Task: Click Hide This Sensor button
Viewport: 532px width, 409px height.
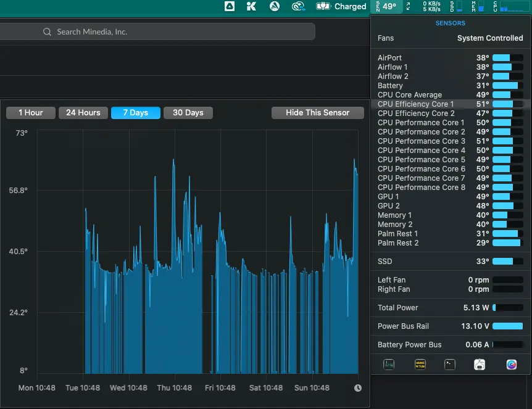Action: (317, 113)
